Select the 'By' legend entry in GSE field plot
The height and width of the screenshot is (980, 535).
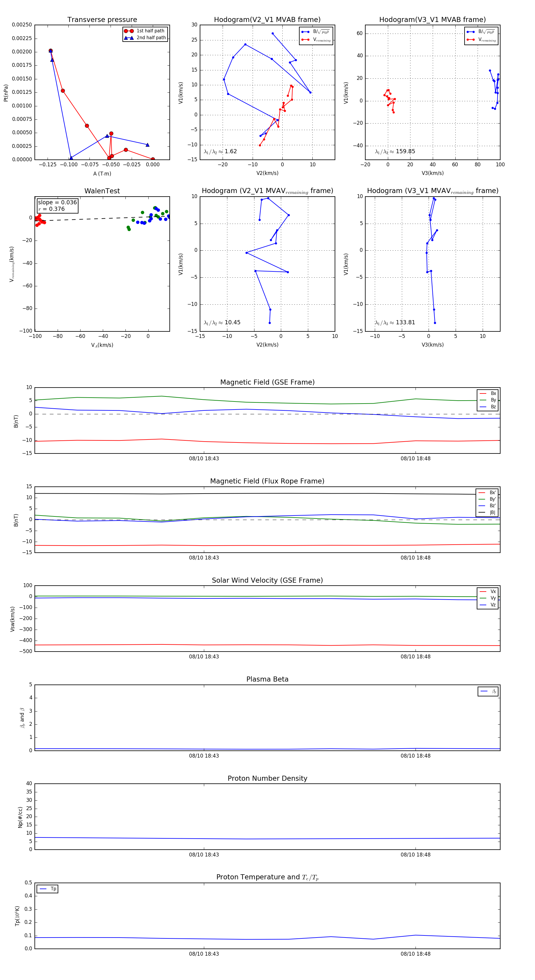[488, 400]
